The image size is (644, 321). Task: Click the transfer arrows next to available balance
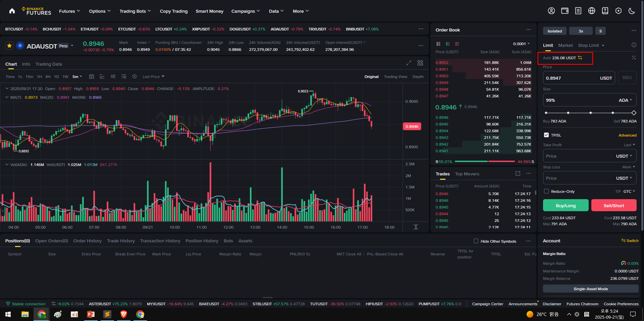coord(580,58)
